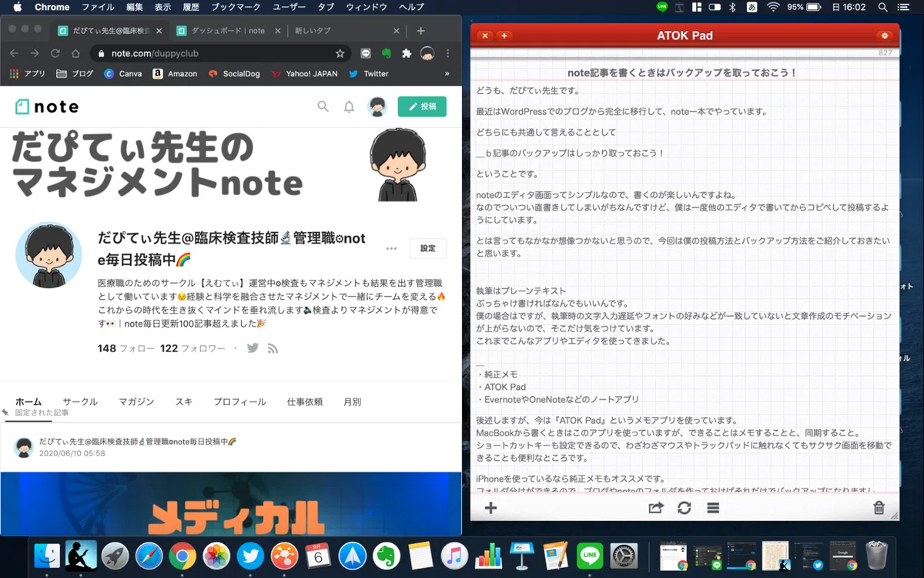924x578 pixels.
Task: Delete memo with ATOK Pad trash icon
Action: 879,508
